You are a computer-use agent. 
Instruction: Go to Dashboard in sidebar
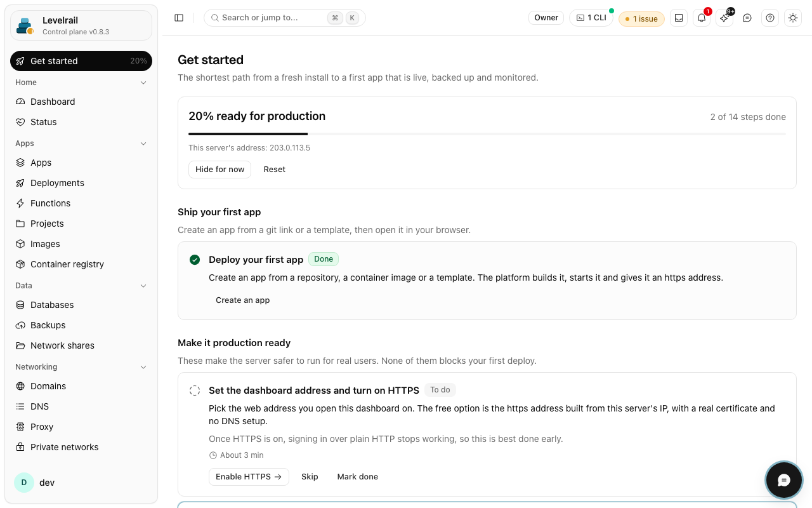81,102
